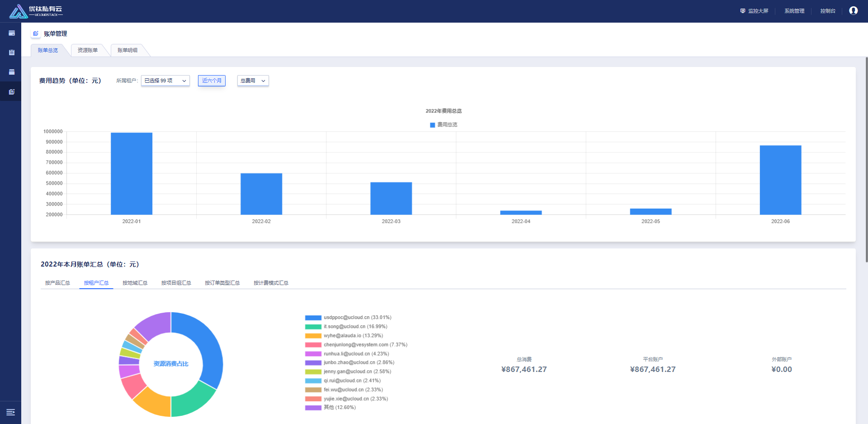The image size is (868, 424).
Task: Go to 系统管理 in top navigation
Action: 794,11
